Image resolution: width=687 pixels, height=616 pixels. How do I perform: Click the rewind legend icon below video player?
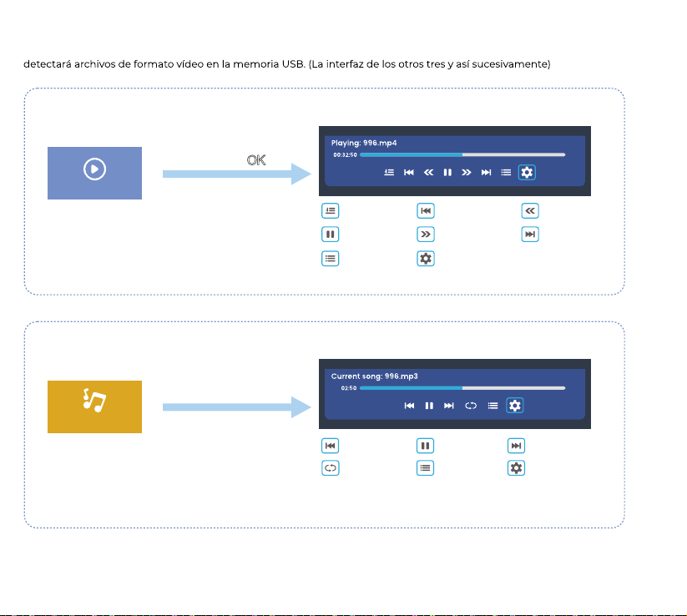(530, 210)
